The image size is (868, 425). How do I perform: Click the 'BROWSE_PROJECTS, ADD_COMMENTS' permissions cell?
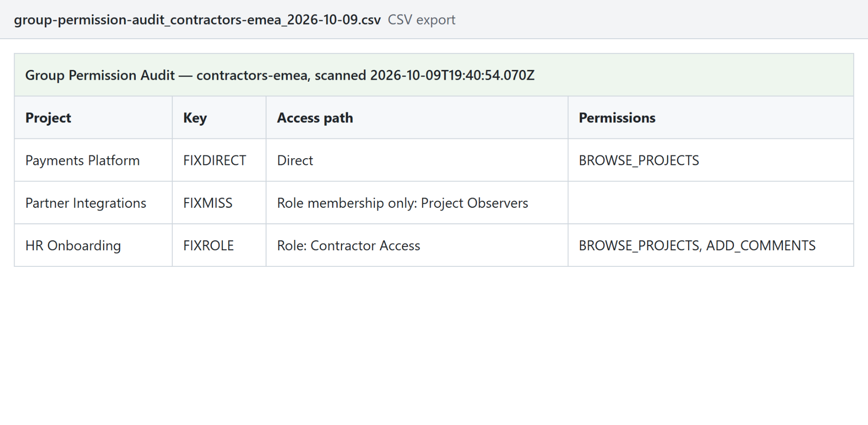(x=711, y=245)
